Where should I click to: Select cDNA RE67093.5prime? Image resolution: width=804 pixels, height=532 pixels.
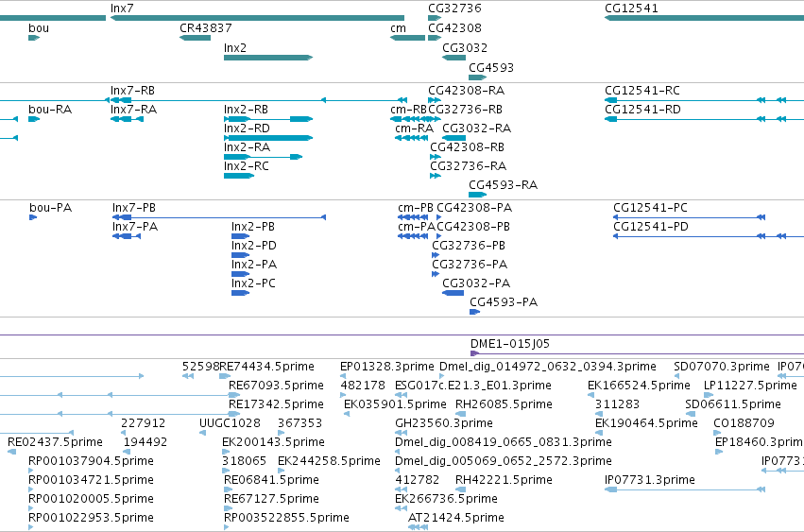tap(277, 386)
